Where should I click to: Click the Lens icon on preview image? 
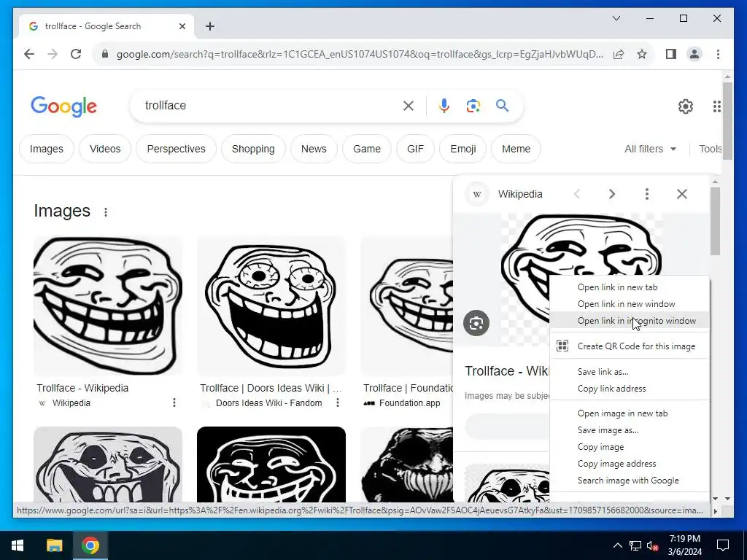[x=476, y=323]
